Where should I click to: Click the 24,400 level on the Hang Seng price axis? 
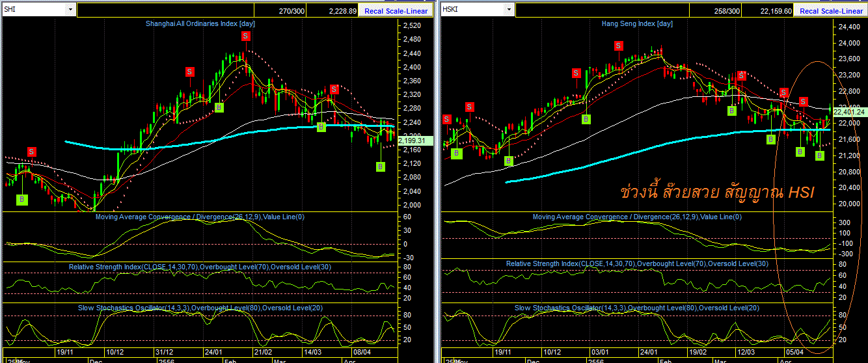point(850,27)
